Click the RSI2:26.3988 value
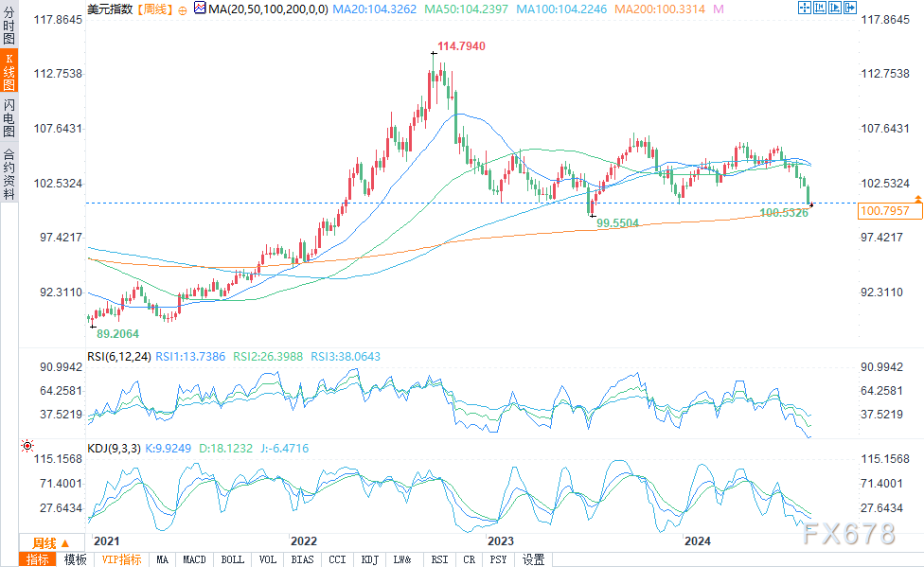The width and height of the screenshot is (924, 567). 268,357
